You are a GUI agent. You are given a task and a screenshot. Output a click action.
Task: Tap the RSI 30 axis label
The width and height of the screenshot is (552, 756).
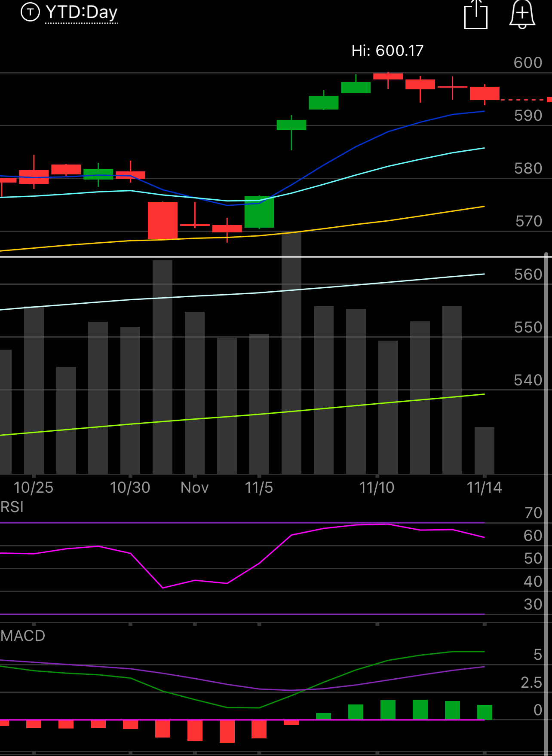click(534, 604)
